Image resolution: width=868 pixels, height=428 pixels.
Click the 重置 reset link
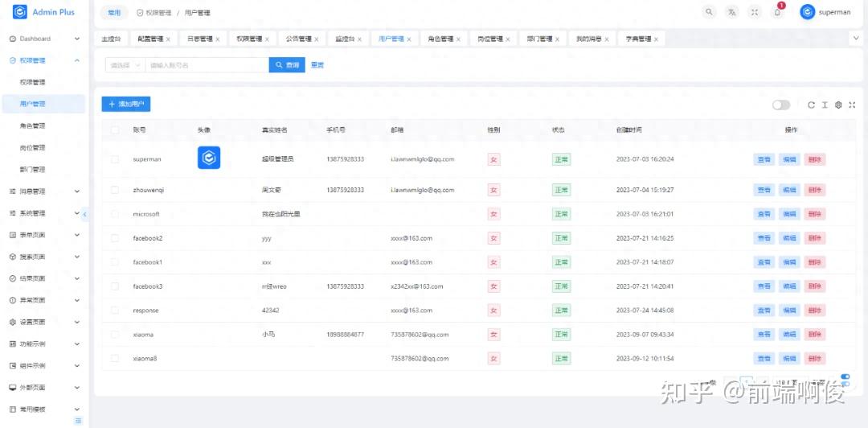point(317,65)
